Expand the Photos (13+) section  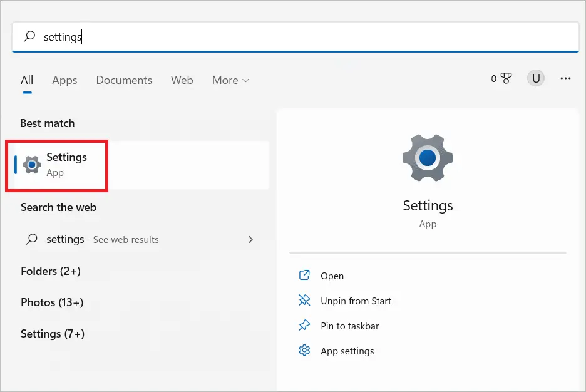pyautogui.click(x=52, y=302)
